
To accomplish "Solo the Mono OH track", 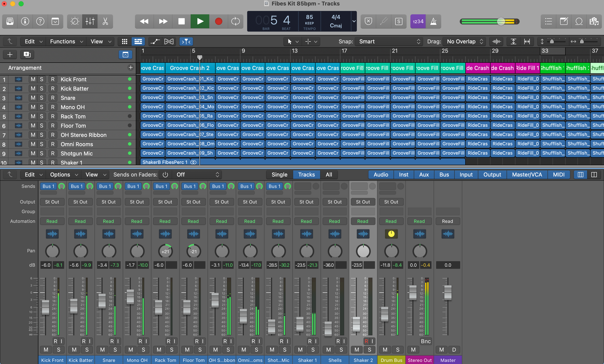I will pyautogui.click(x=41, y=107).
